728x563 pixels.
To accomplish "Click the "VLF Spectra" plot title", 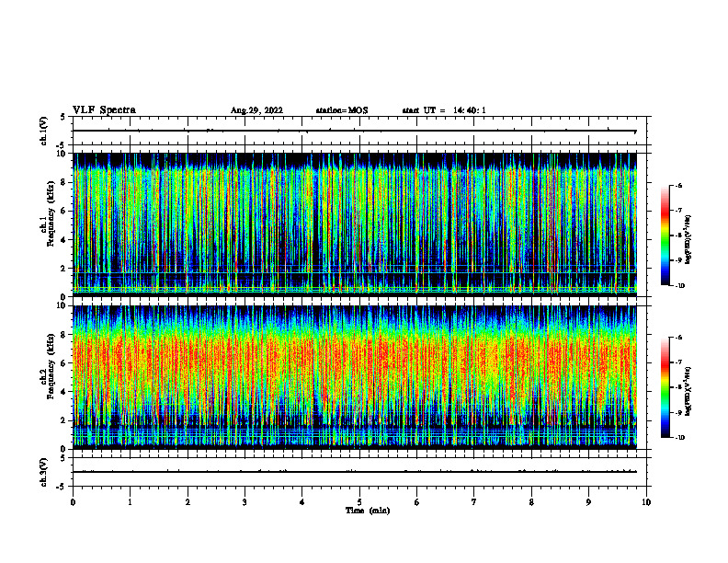I will coord(104,110).
